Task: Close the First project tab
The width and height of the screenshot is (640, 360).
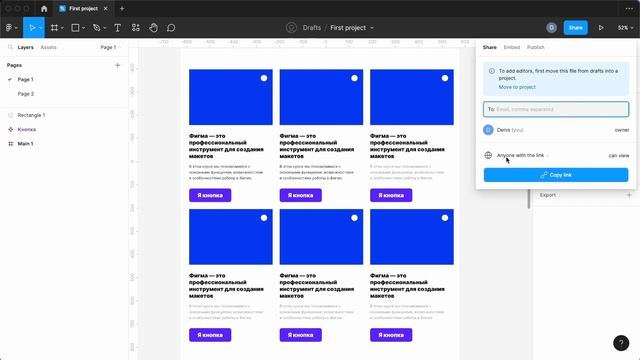Action: 105,9
